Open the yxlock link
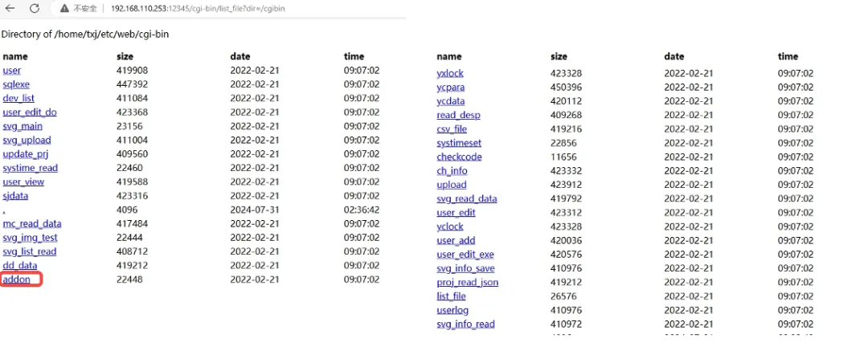This screenshot has height=355, width=868. (x=451, y=73)
